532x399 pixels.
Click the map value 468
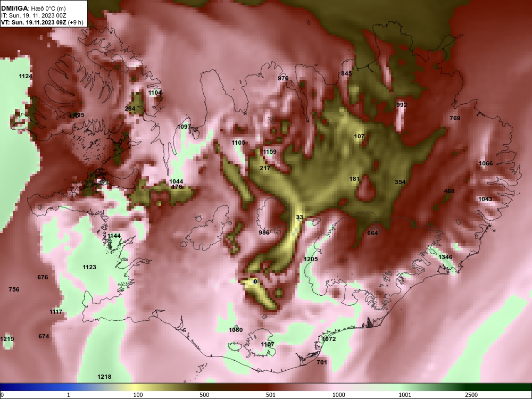click(449, 191)
